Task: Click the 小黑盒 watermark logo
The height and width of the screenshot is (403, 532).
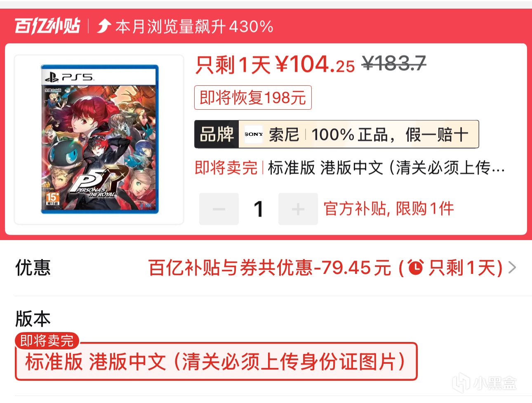Action: tap(484, 383)
